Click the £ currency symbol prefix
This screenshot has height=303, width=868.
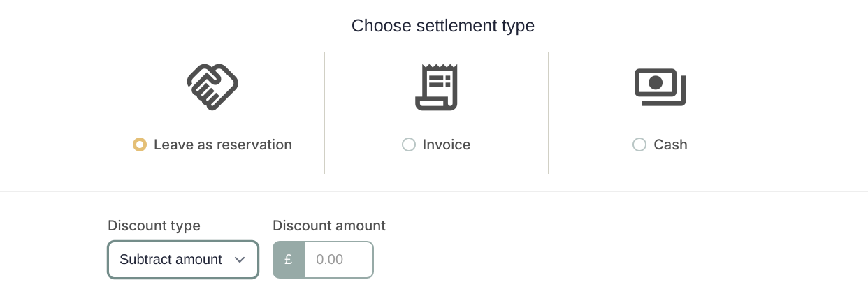289,260
